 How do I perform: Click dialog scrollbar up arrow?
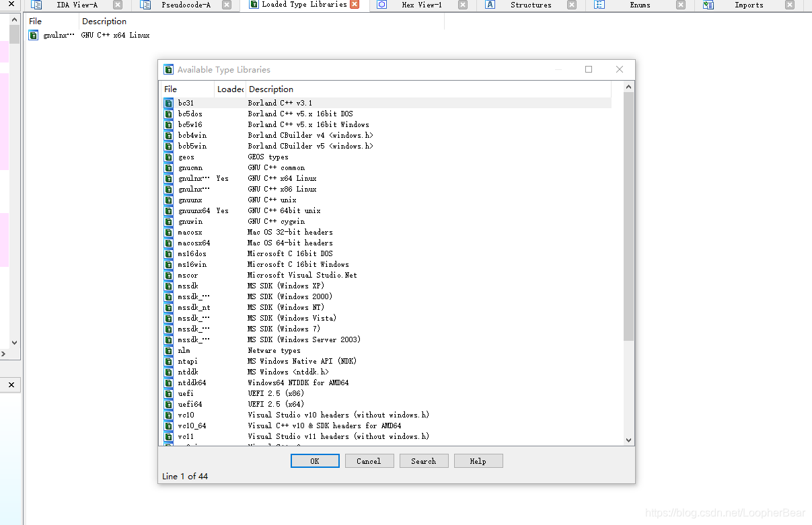629,87
